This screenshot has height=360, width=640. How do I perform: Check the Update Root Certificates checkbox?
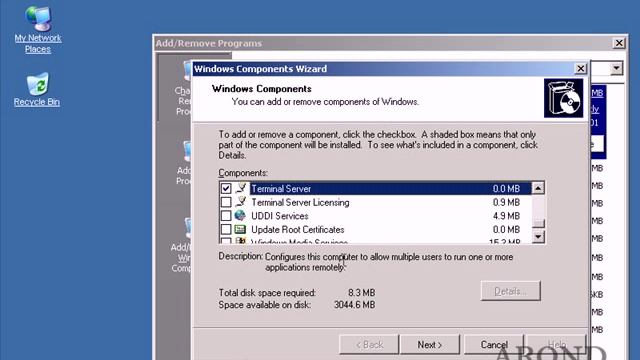[x=226, y=229]
